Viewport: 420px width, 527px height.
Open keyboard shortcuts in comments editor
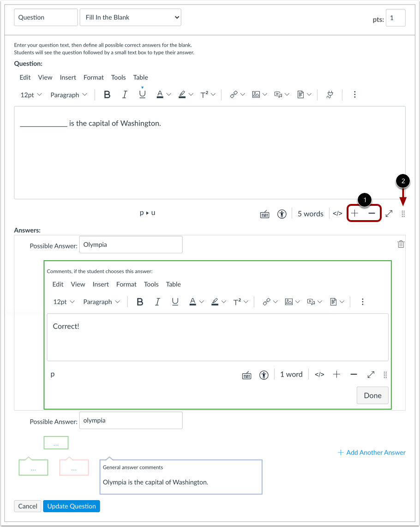coord(247,375)
